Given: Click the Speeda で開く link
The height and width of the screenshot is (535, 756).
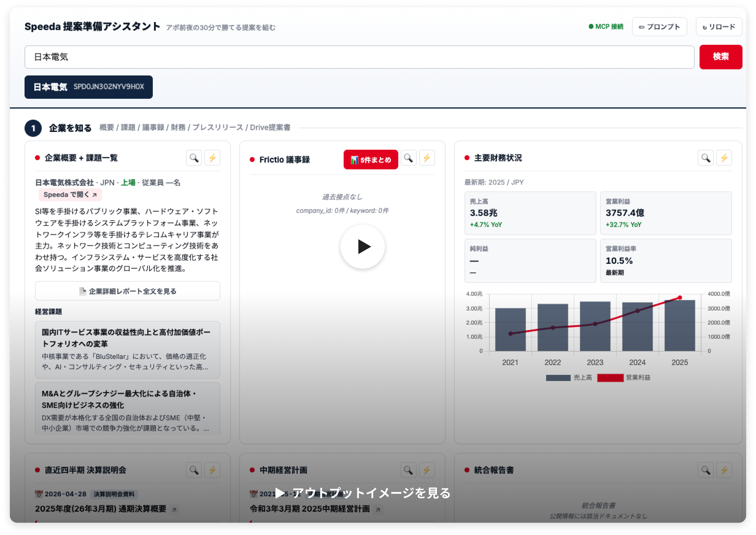Looking at the screenshot, I should tap(70, 195).
